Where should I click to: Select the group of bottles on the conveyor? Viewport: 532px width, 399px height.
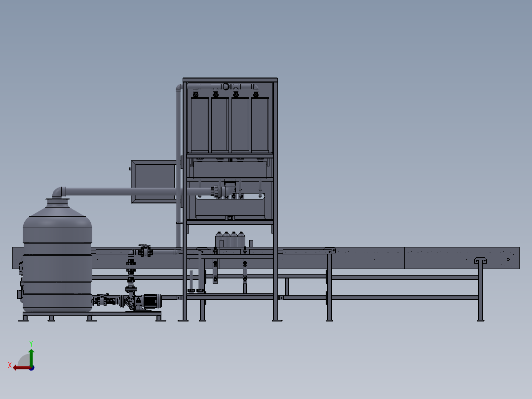[x=230, y=239]
